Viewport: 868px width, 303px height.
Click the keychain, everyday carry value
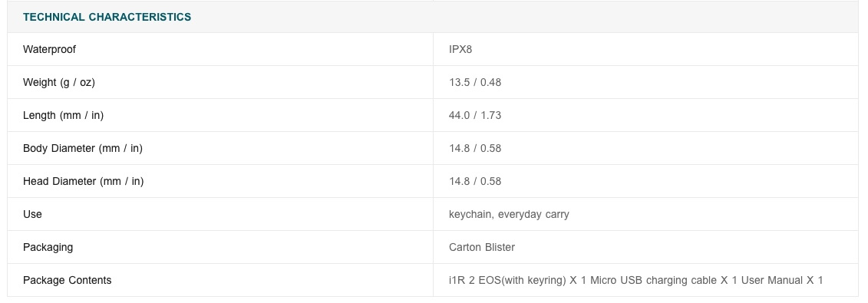(509, 215)
